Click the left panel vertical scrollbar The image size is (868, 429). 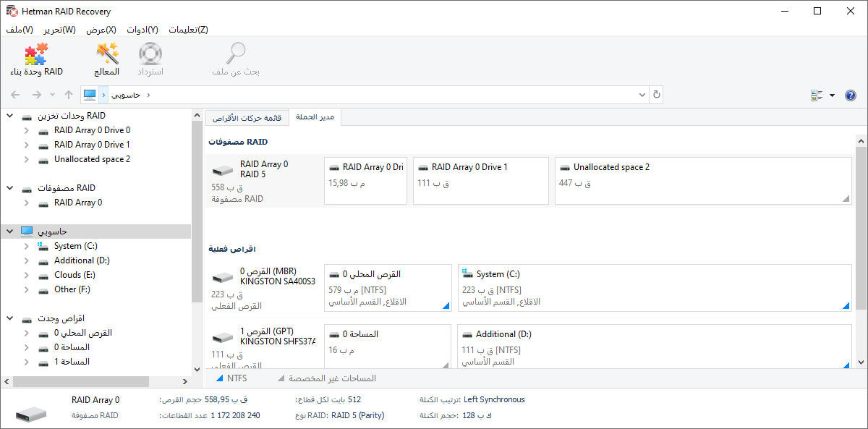[x=197, y=211]
